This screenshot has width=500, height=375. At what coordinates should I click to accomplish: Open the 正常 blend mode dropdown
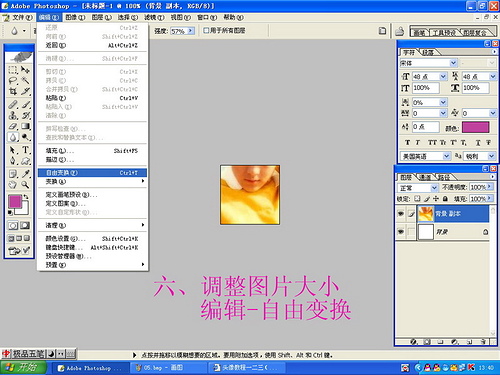[434, 188]
